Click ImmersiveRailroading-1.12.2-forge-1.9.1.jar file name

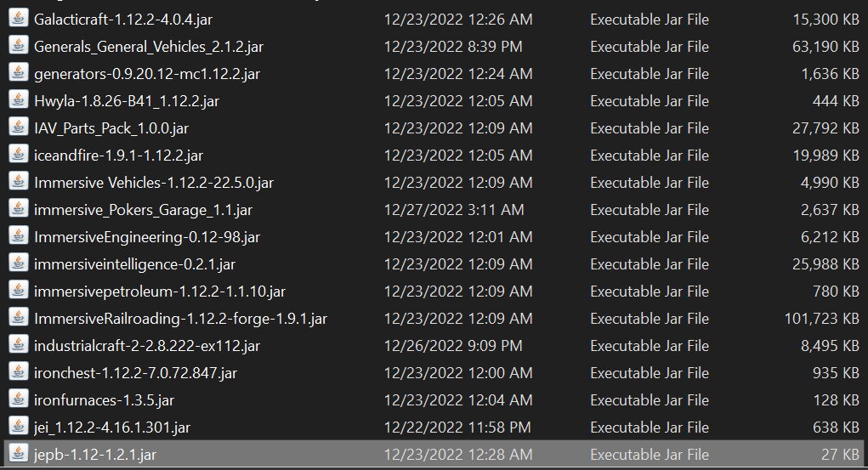pos(180,319)
